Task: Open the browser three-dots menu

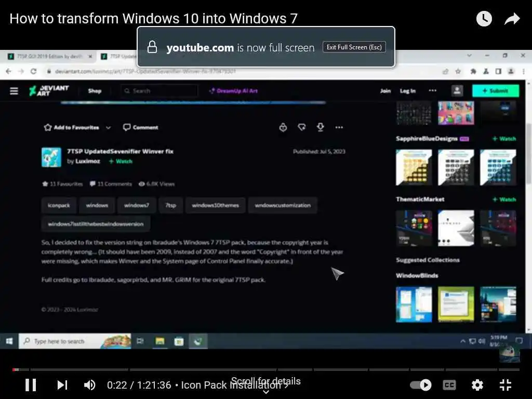Action: (x=524, y=71)
